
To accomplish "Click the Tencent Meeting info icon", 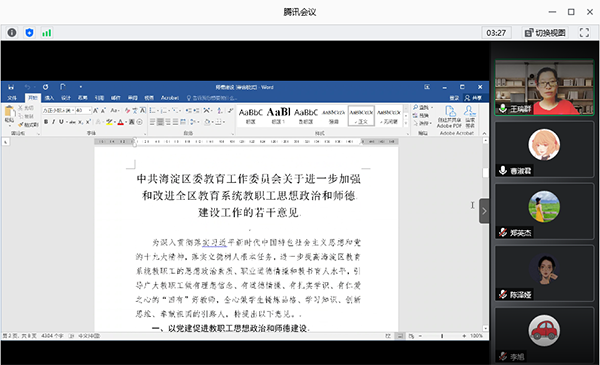I will tap(12, 33).
